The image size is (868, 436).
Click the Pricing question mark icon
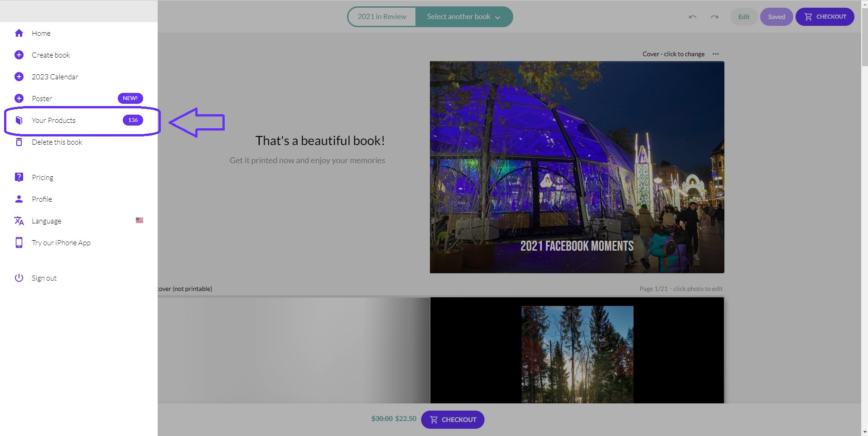pos(19,177)
